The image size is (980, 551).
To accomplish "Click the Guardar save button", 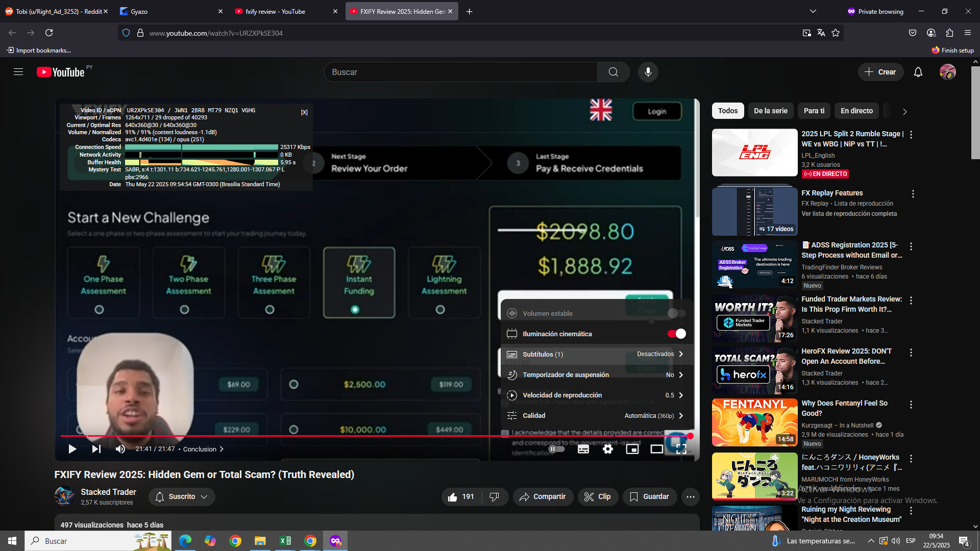I will 650,497.
